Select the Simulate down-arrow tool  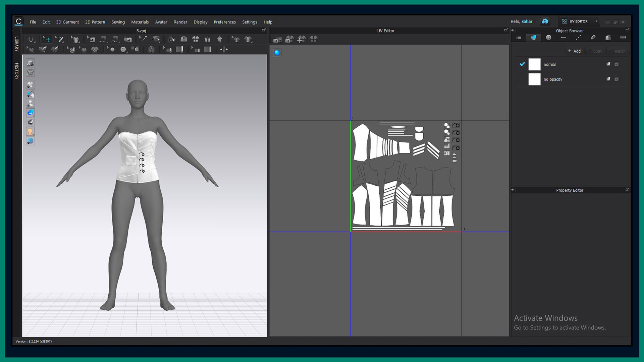(31, 39)
